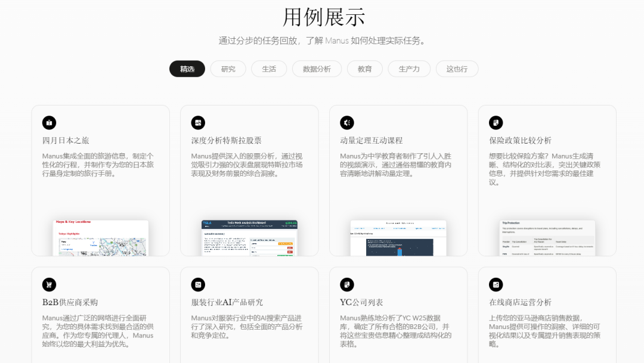The height and width of the screenshot is (363, 644).
Task: Click the 四月日本之旅 card icon
Action: click(49, 122)
